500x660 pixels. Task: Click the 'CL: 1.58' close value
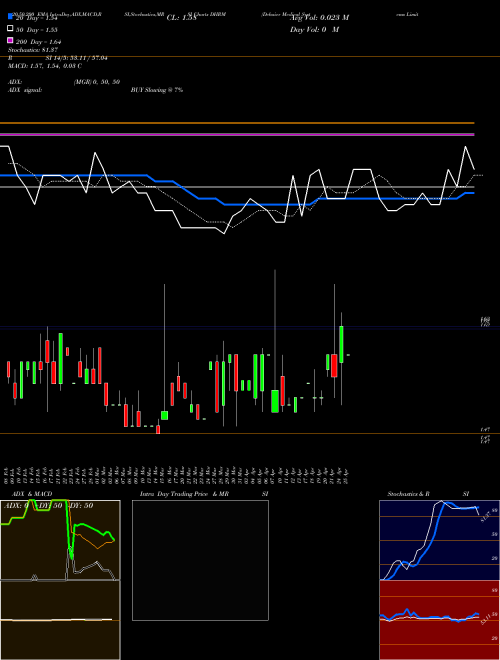pyautogui.click(x=181, y=18)
